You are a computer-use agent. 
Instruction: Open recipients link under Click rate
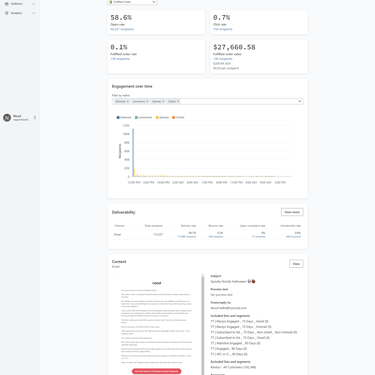pyautogui.click(x=223, y=29)
